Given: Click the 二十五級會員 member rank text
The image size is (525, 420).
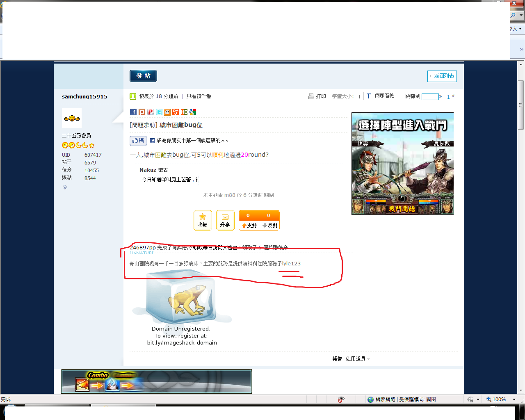Looking at the screenshot, I should pyautogui.click(x=76, y=136).
